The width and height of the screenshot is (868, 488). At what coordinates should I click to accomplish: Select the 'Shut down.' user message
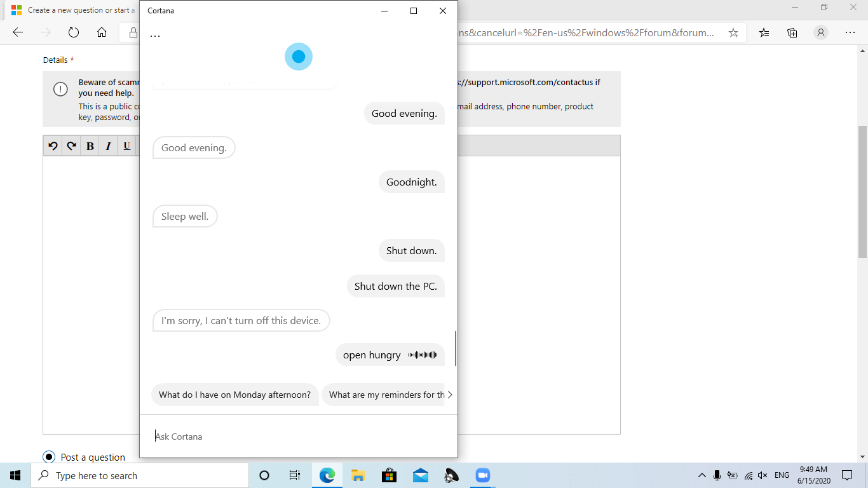(x=412, y=250)
